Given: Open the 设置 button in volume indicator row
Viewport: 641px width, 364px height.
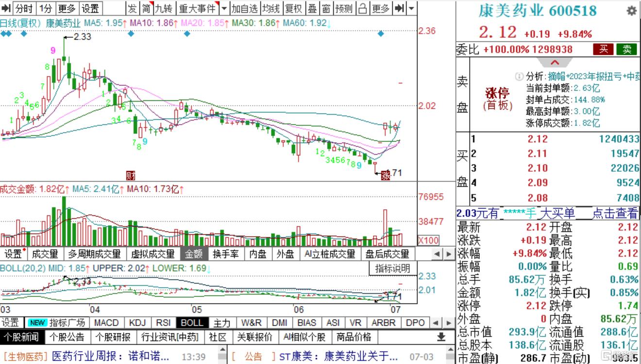Looking at the screenshot, I should coord(14,254).
